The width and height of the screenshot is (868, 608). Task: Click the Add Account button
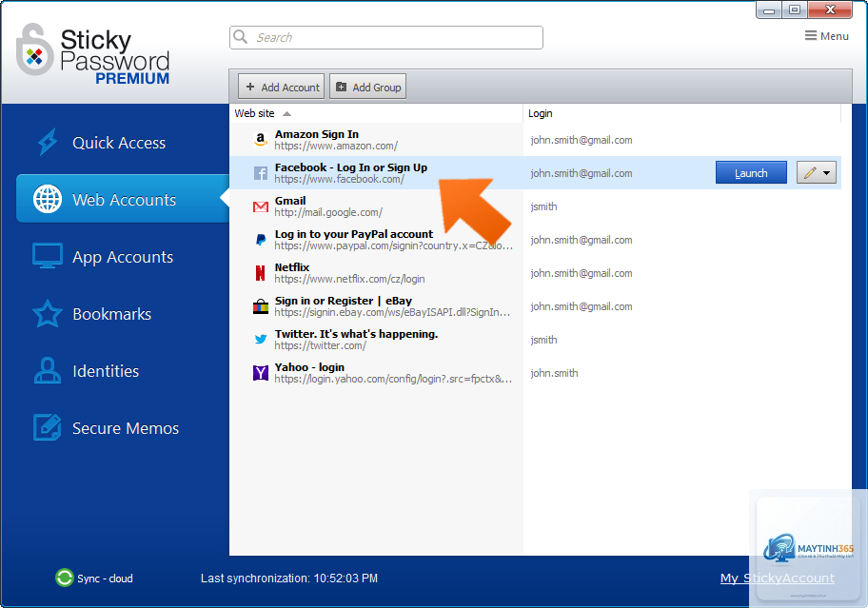[282, 87]
